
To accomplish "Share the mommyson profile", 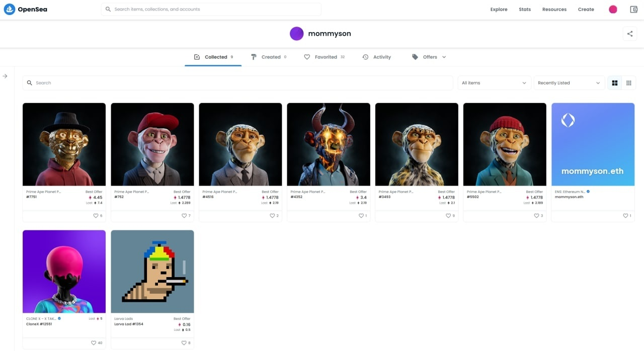I will (x=630, y=34).
